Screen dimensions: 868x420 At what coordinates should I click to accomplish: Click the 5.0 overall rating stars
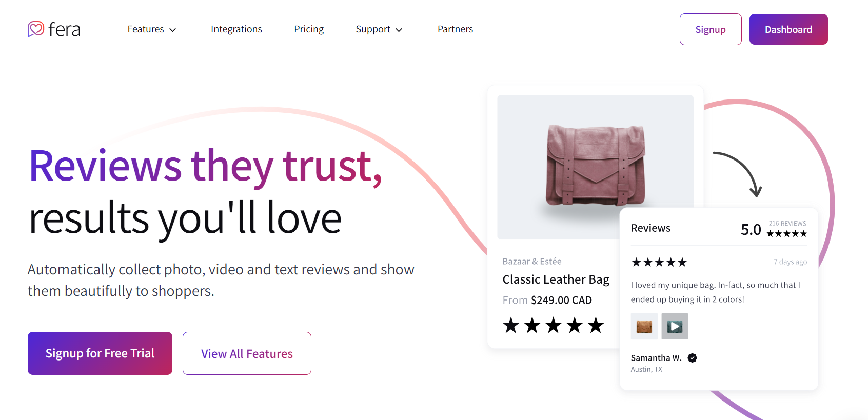pos(787,233)
